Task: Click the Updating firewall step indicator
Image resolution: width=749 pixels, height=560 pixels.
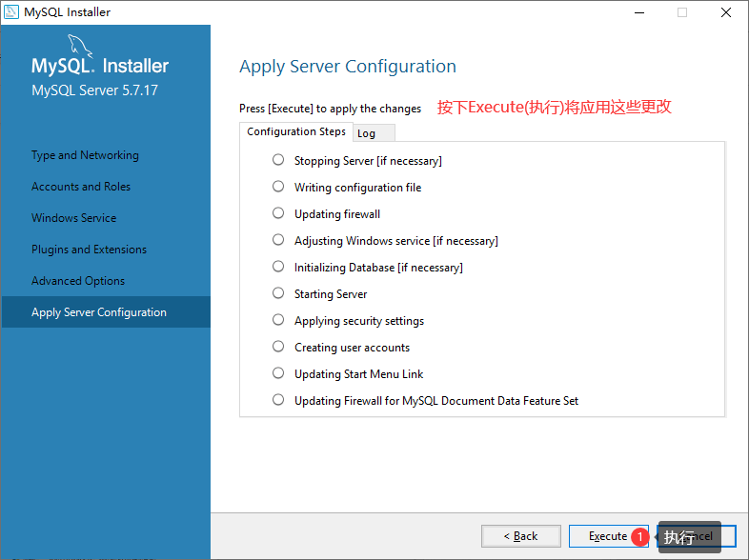Action: pyautogui.click(x=278, y=213)
